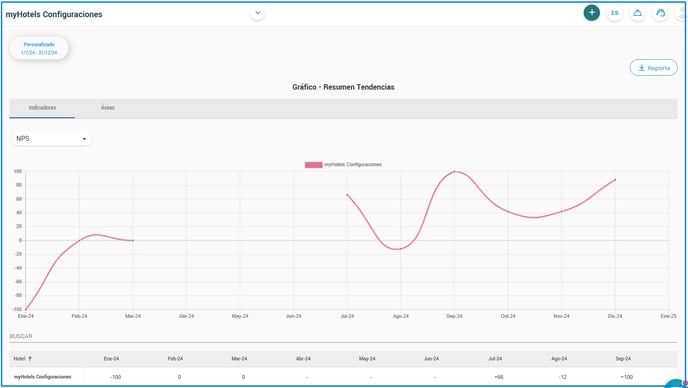Click the Sep-24 peak point on chart
The image size is (688, 388).
[454, 172]
